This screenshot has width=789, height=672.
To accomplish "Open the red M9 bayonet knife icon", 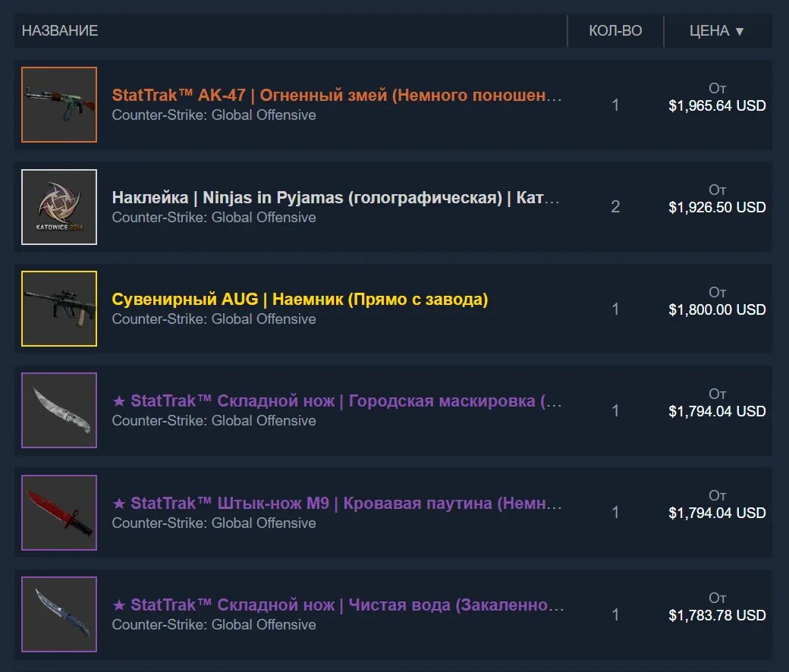I will (x=59, y=513).
